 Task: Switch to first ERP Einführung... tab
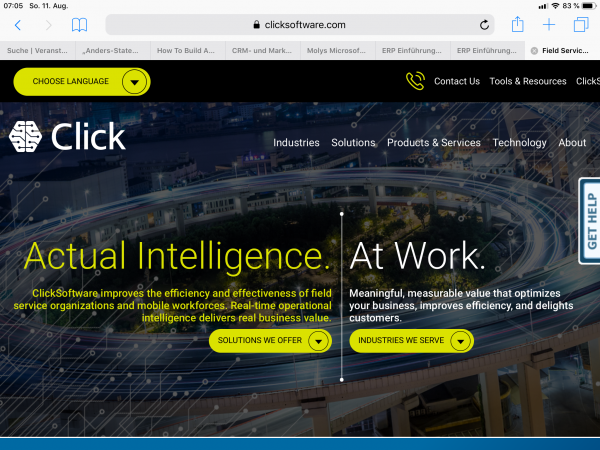pos(412,51)
